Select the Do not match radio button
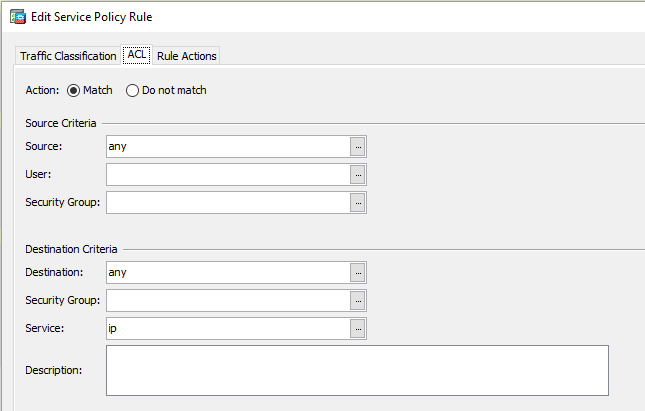This screenshot has width=645, height=411. point(133,91)
